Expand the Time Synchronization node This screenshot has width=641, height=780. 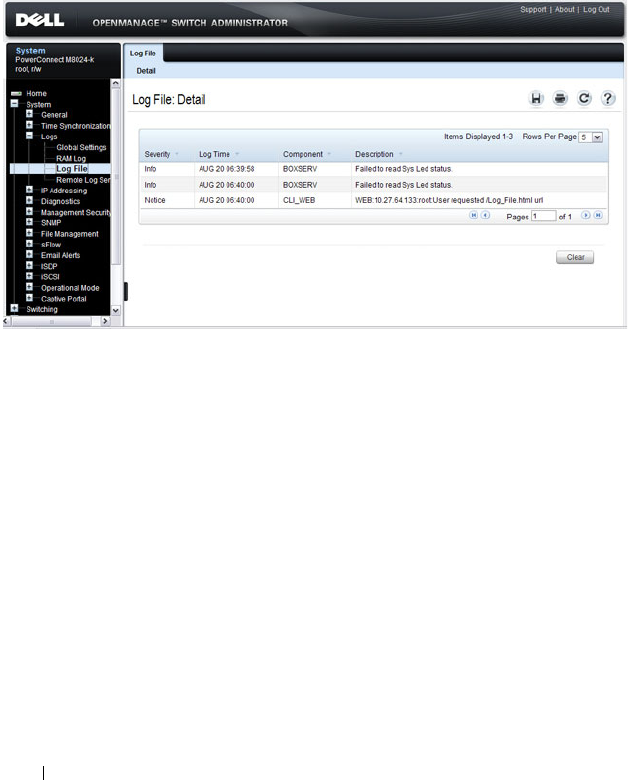[x=29, y=125]
